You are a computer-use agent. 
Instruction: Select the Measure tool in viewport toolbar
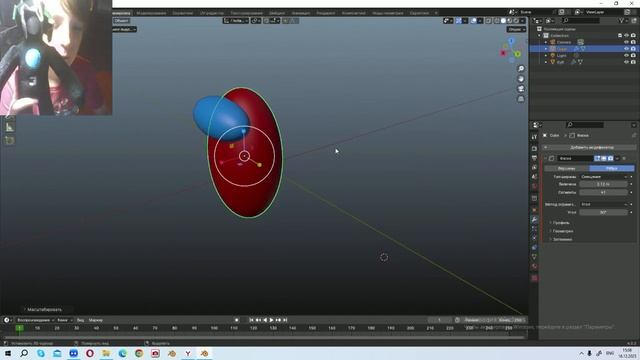[x=9, y=127]
